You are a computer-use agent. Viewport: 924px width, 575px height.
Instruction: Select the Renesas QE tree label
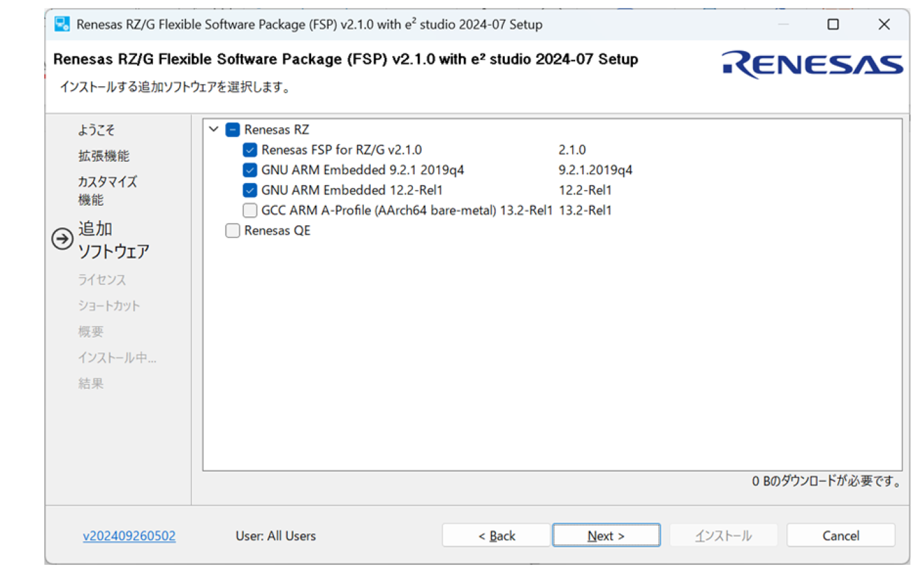coord(277,230)
